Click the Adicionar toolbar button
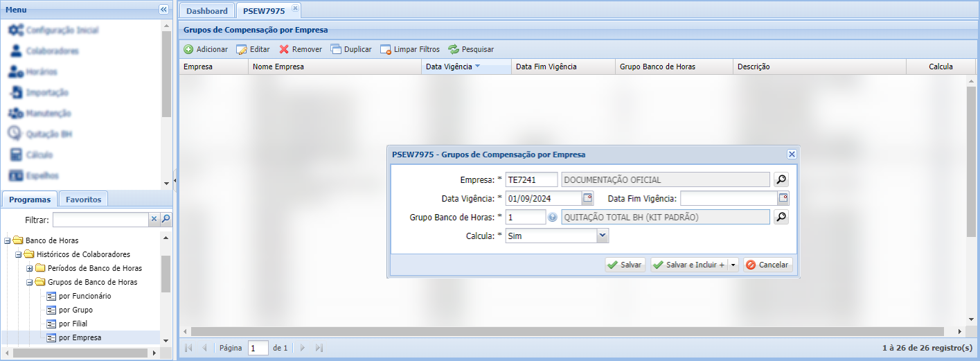Viewport: 980px width, 361px height. click(206, 49)
